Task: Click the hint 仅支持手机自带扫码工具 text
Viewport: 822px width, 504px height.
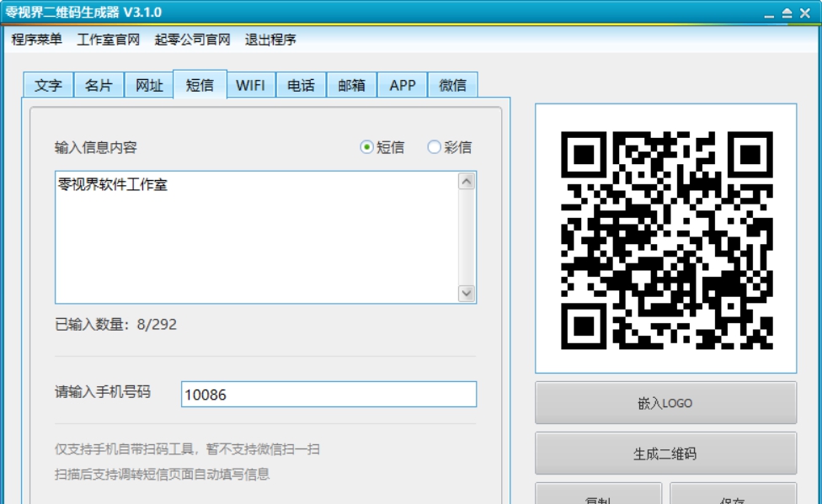Action: coord(187,449)
